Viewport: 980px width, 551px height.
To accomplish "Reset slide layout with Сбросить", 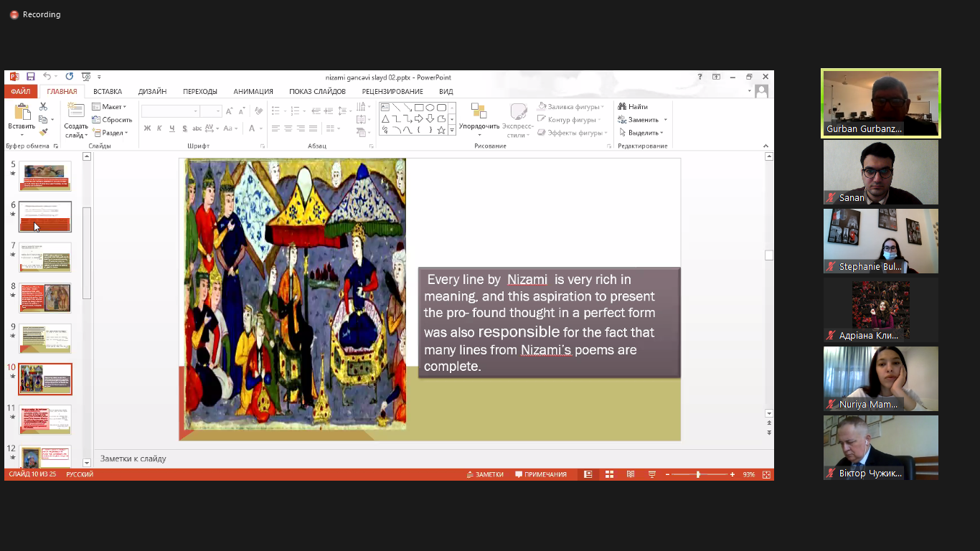I will (111, 120).
